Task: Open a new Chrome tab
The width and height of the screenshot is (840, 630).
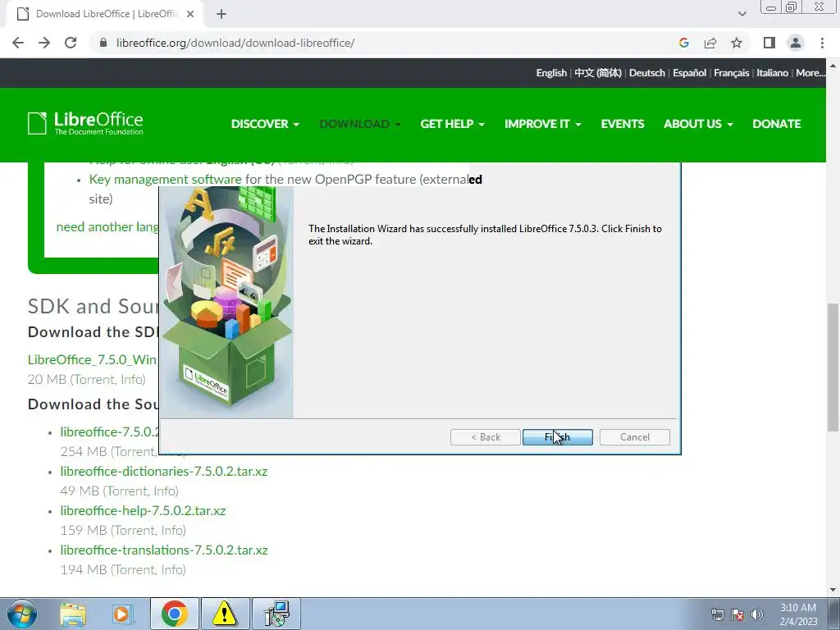Action: pos(221,14)
